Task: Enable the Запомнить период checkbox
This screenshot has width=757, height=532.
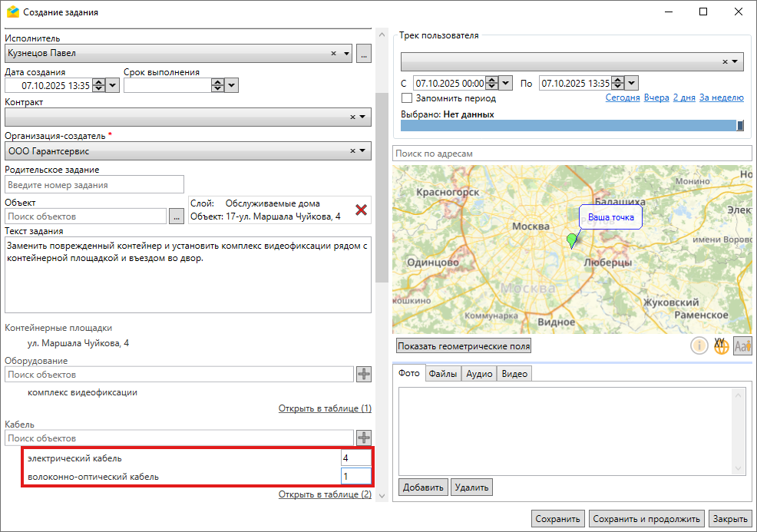Action: tap(407, 98)
